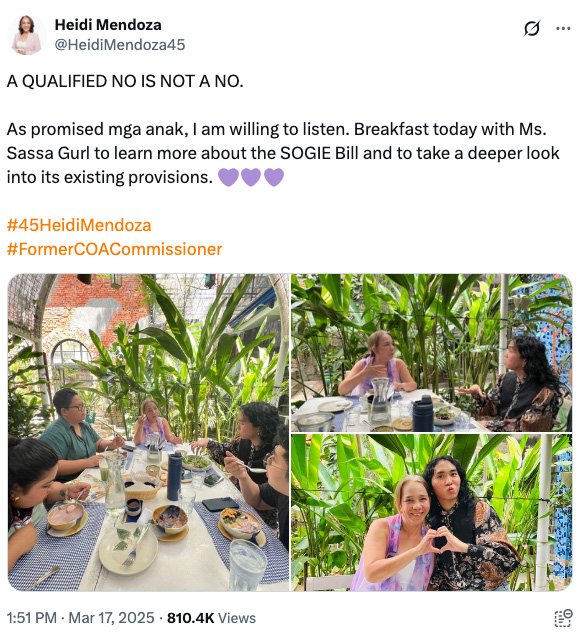Click the 1:51 PM timestamp
588x638 pixels.
click(32, 618)
